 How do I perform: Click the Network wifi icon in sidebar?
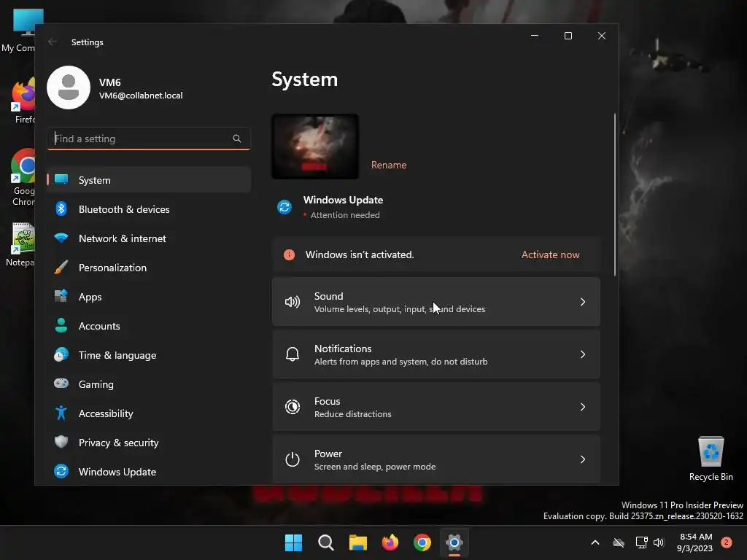point(61,238)
